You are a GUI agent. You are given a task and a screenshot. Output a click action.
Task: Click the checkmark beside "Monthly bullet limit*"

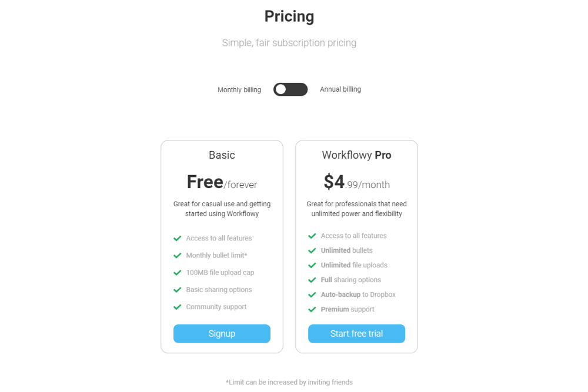(177, 255)
